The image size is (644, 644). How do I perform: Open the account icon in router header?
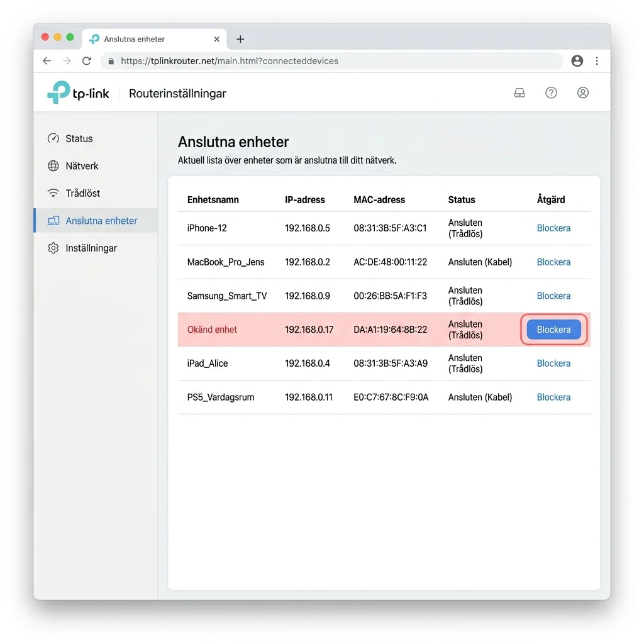[x=582, y=93]
